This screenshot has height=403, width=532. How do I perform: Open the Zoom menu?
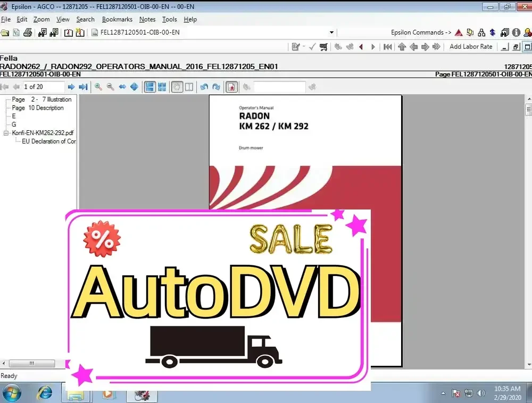[41, 19]
